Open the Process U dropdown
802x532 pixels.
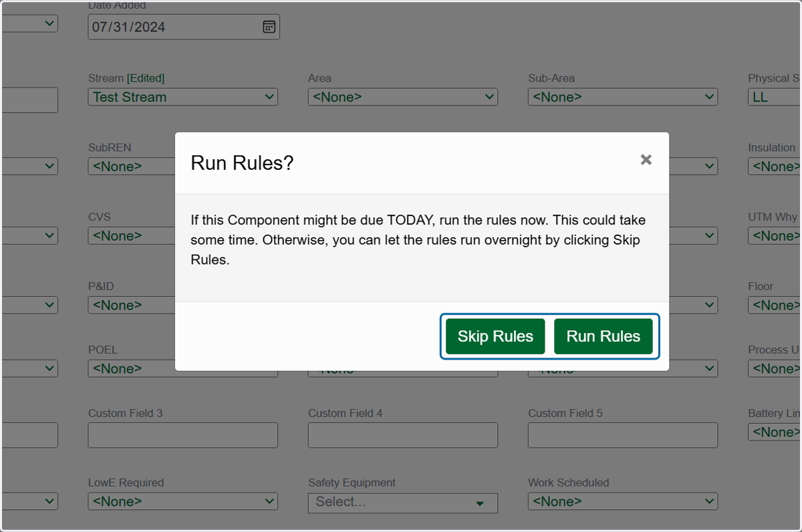click(775, 369)
